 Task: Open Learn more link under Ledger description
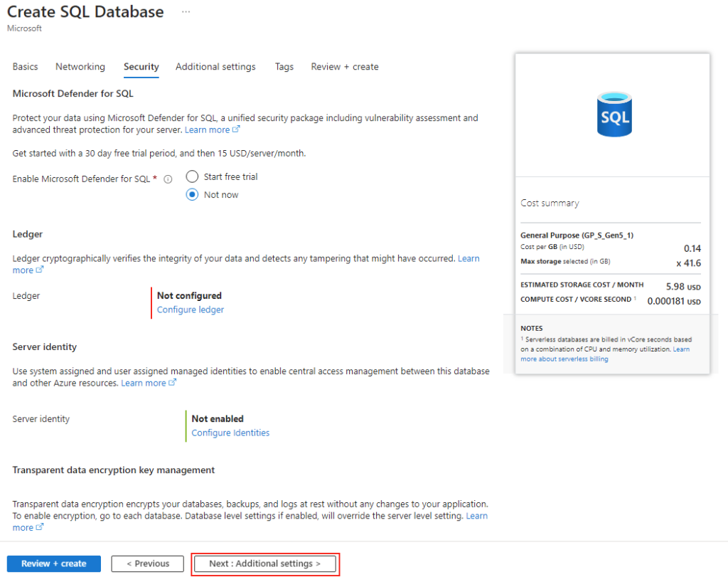coord(469,259)
